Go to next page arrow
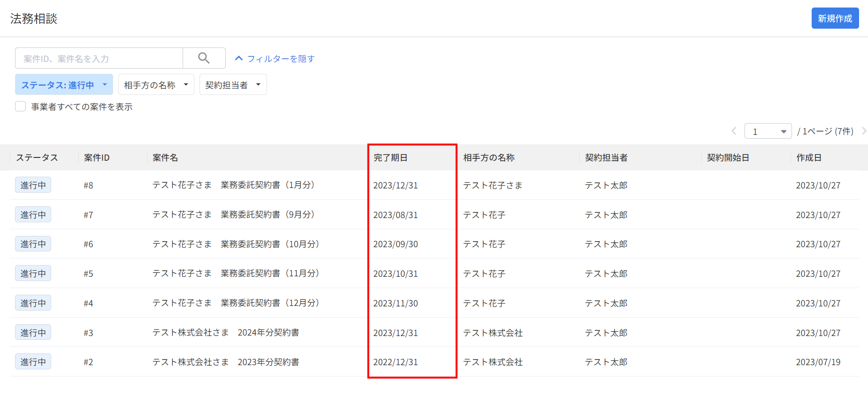Screen dimensions: 868x399 (x=864, y=131)
